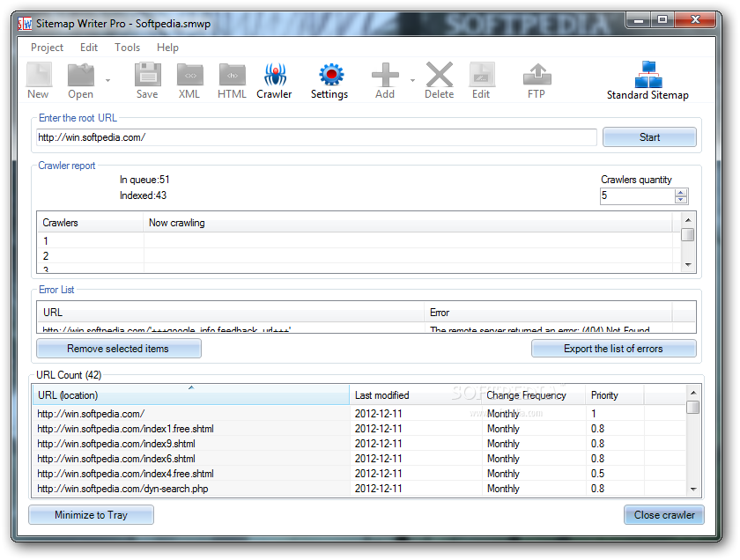Image resolution: width=740 pixels, height=560 pixels.
Task: Click the scroll-down arrow of the URL list
Action: pos(692,490)
